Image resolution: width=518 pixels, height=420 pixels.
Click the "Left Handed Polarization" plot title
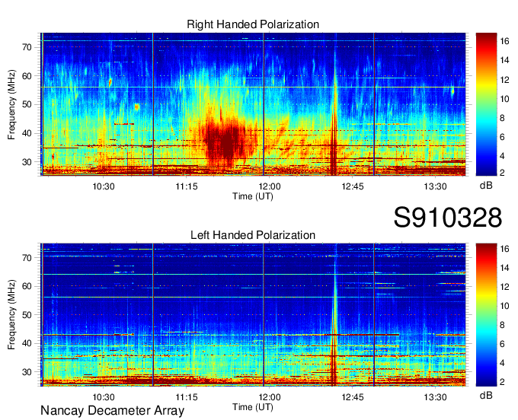click(x=253, y=235)
